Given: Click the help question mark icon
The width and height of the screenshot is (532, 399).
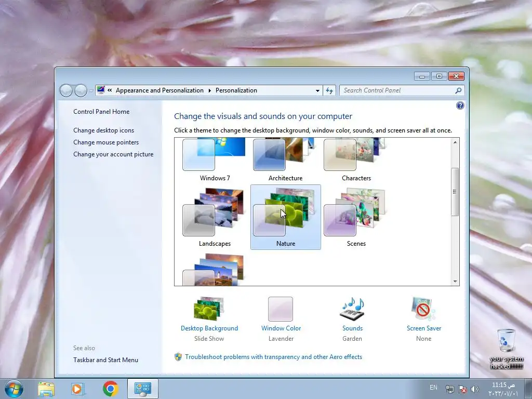Looking at the screenshot, I should click(460, 105).
